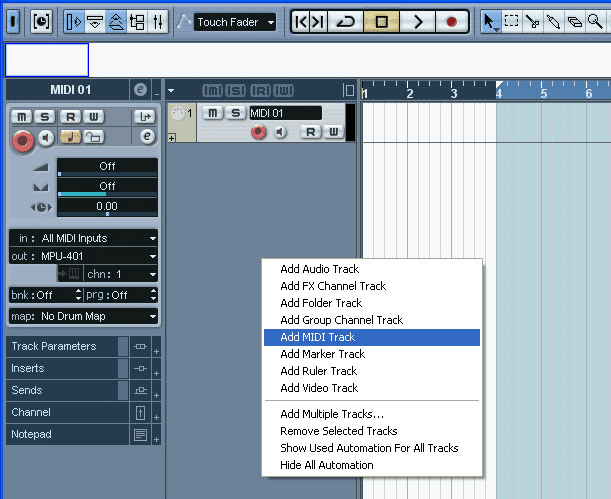Adjust the track delay slider showing 0.00
This screenshot has width=611, height=499.
(107, 207)
